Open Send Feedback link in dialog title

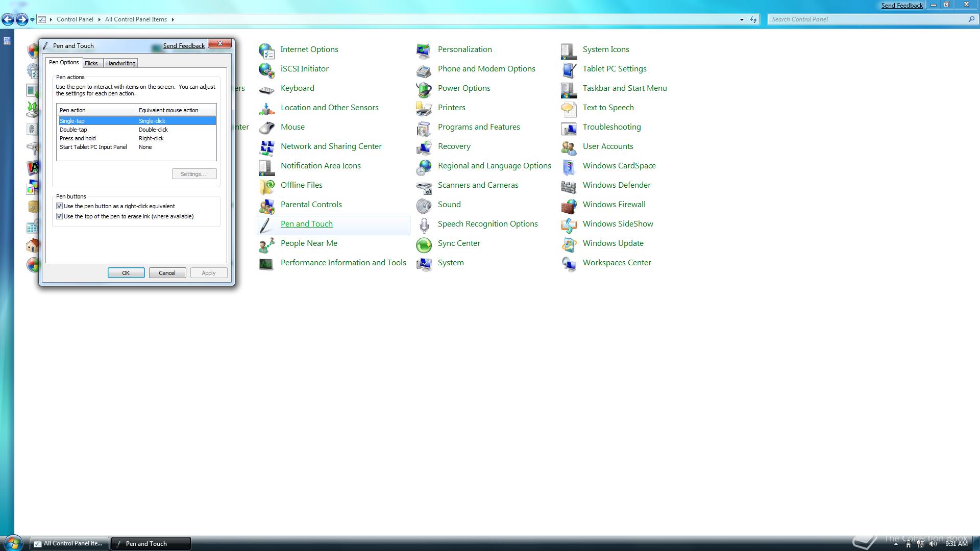(x=184, y=46)
